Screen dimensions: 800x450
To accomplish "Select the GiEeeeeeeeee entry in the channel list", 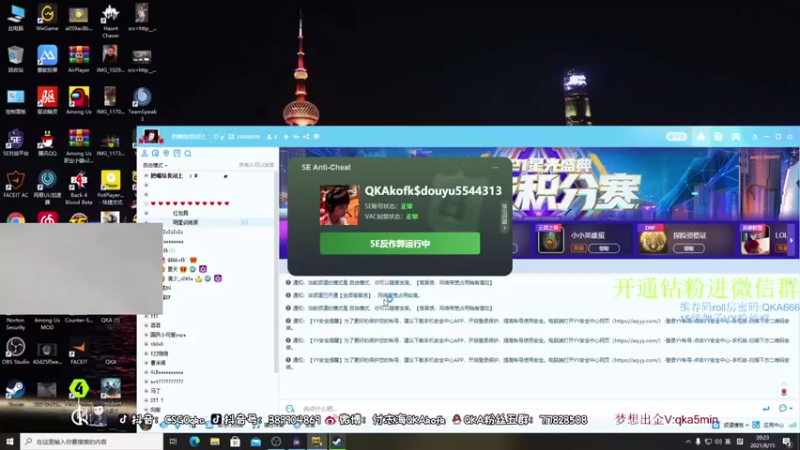I will tap(166, 372).
